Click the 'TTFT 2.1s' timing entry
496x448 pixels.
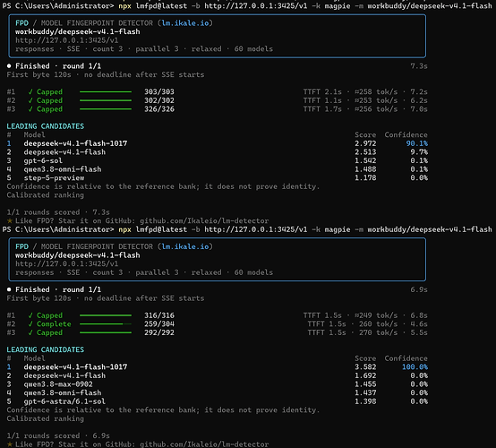tap(322, 91)
